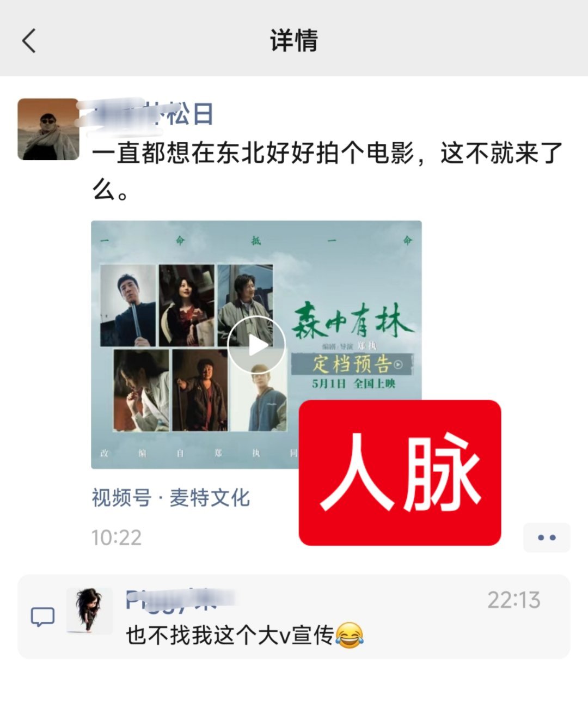588x701 pixels.
Task: Tap the poster's name ending in 松日
Action: pos(152,114)
